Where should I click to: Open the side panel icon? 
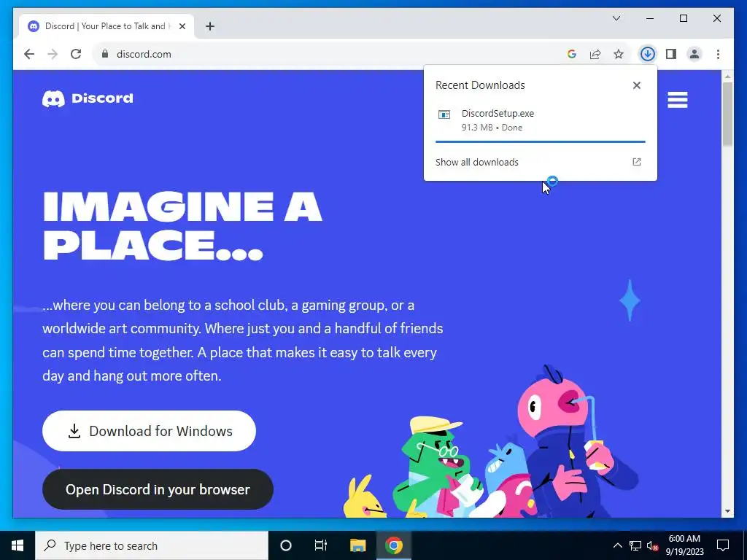coord(671,54)
